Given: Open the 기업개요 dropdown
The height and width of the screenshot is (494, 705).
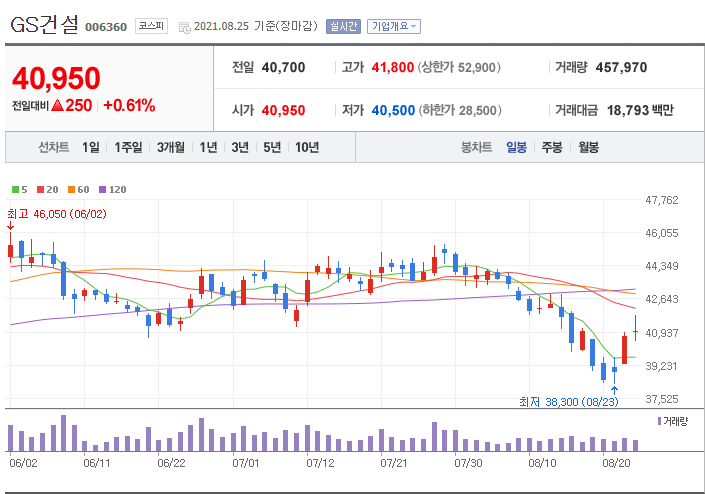Looking at the screenshot, I should point(393,27).
